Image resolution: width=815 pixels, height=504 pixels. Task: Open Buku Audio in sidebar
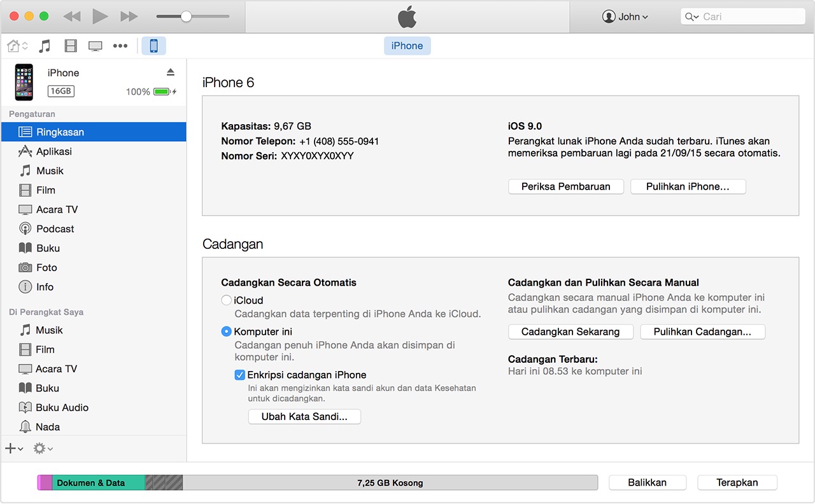[94, 407]
